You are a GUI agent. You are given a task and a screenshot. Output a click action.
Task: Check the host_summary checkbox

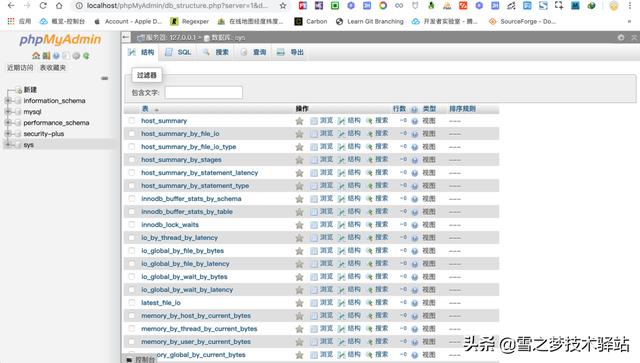coord(131,120)
